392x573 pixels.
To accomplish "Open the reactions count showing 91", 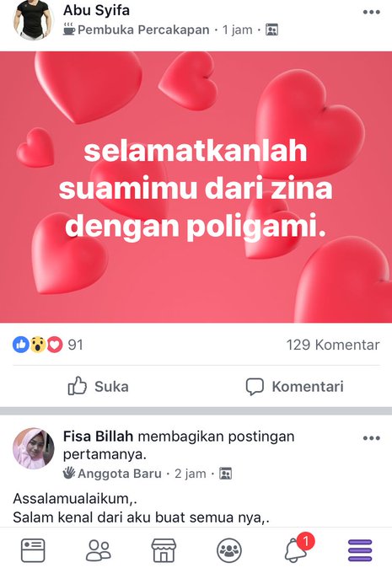I will pyautogui.click(x=75, y=345).
